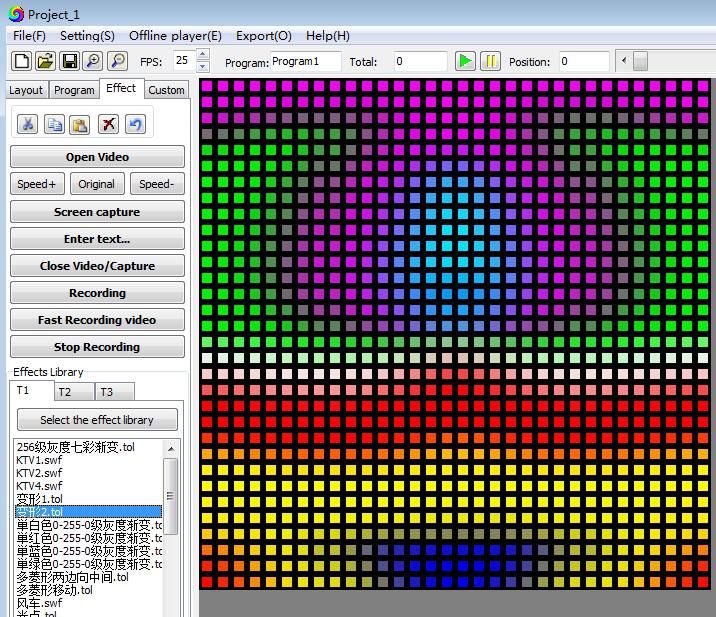Create a new project file
The width and height of the screenshot is (716, 617).
coord(21,61)
